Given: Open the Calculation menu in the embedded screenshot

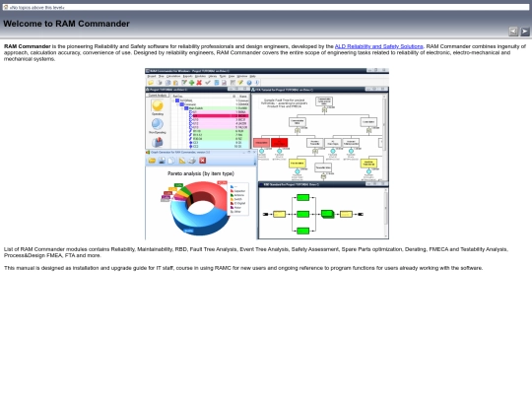Looking at the screenshot, I should [x=173, y=76].
